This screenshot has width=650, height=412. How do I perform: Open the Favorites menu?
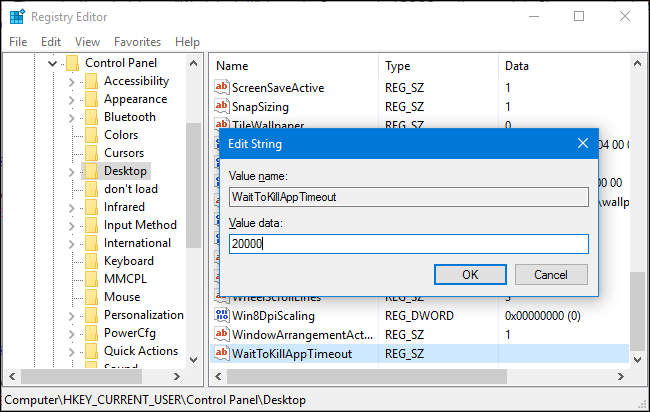(136, 42)
